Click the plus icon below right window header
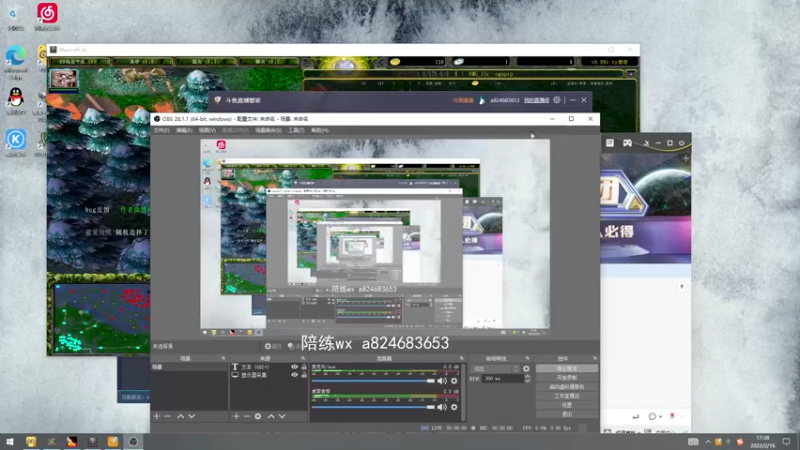The image size is (800, 450). tap(685, 159)
